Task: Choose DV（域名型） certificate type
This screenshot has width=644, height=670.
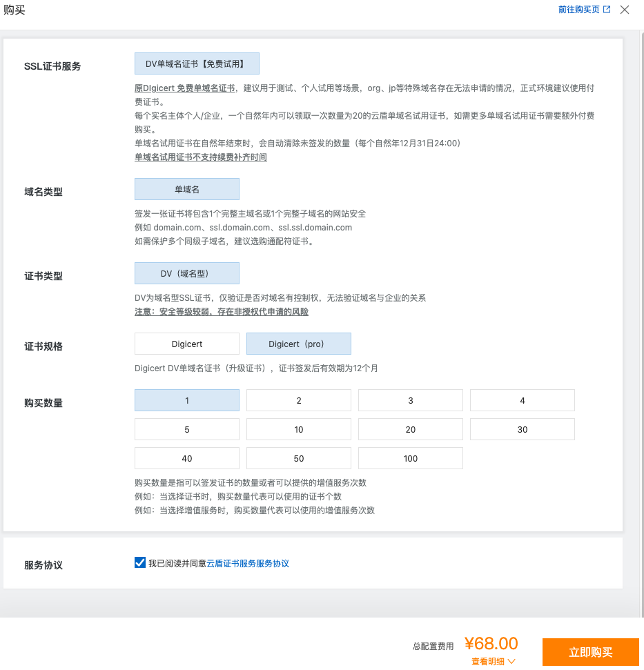Action: click(x=187, y=273)
